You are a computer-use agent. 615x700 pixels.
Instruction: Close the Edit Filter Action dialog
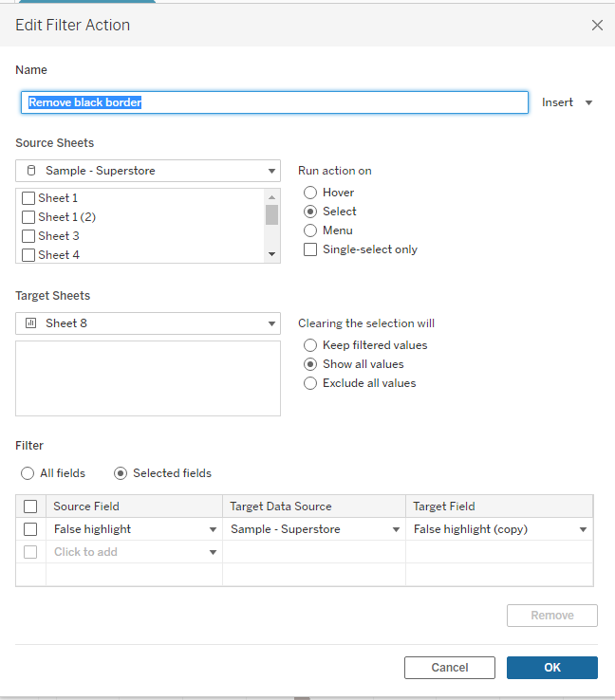click(597, 26)
